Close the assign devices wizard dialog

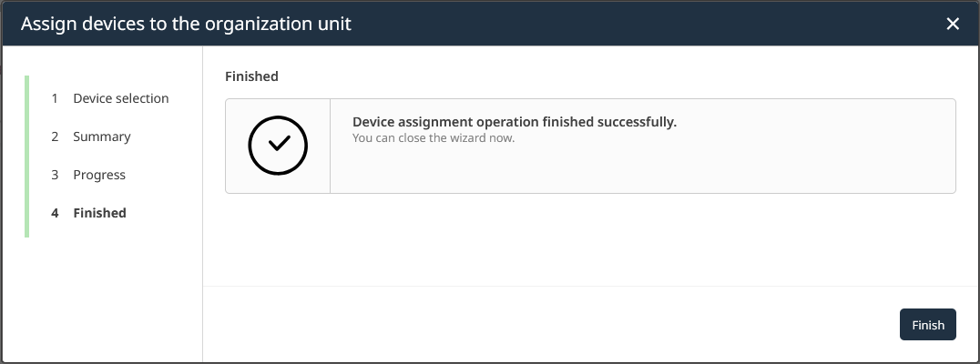pyautogui.click(x=953, y=24)
